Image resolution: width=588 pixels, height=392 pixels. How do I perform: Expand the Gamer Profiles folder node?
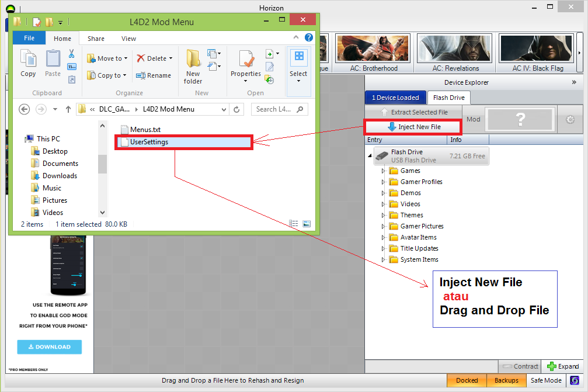[x=383, y=182]
